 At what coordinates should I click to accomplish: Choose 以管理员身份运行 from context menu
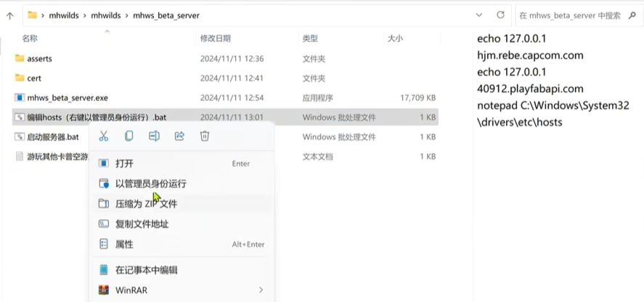pos(150,184)
